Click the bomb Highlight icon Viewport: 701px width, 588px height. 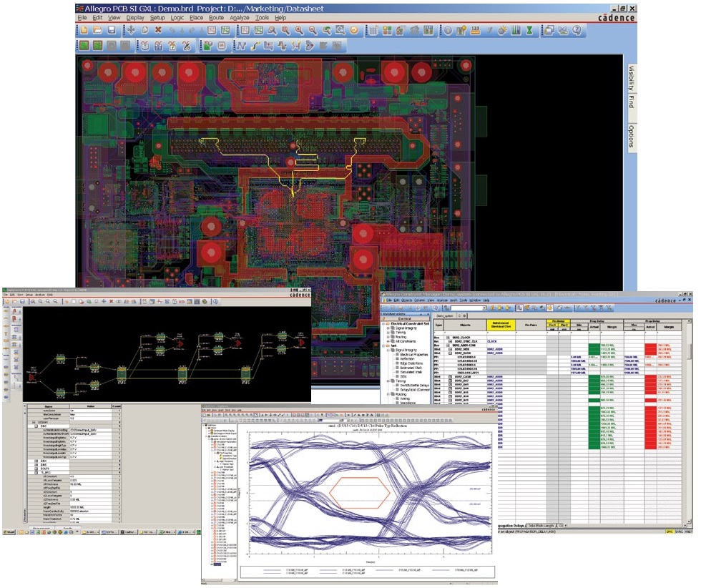(x=502, y=30)
